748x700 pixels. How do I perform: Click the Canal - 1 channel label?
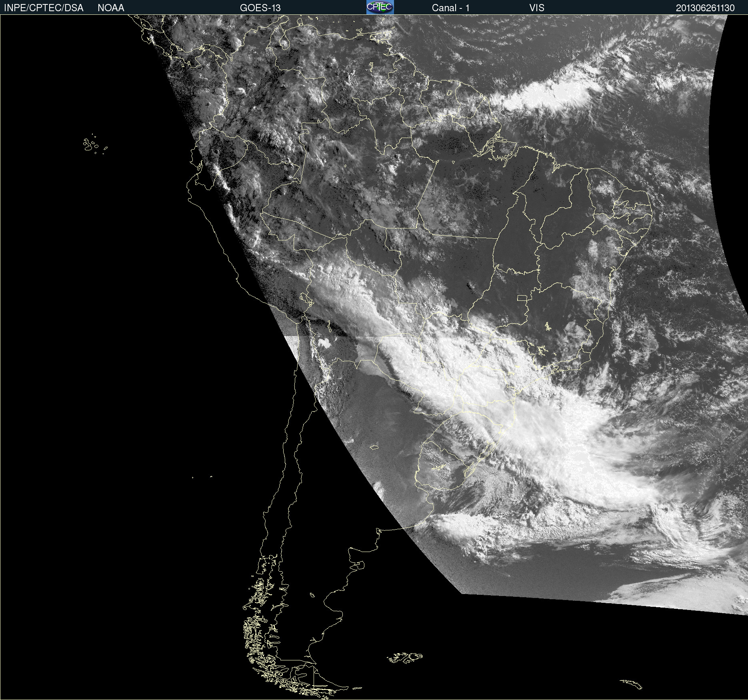(x=450, y=8)
